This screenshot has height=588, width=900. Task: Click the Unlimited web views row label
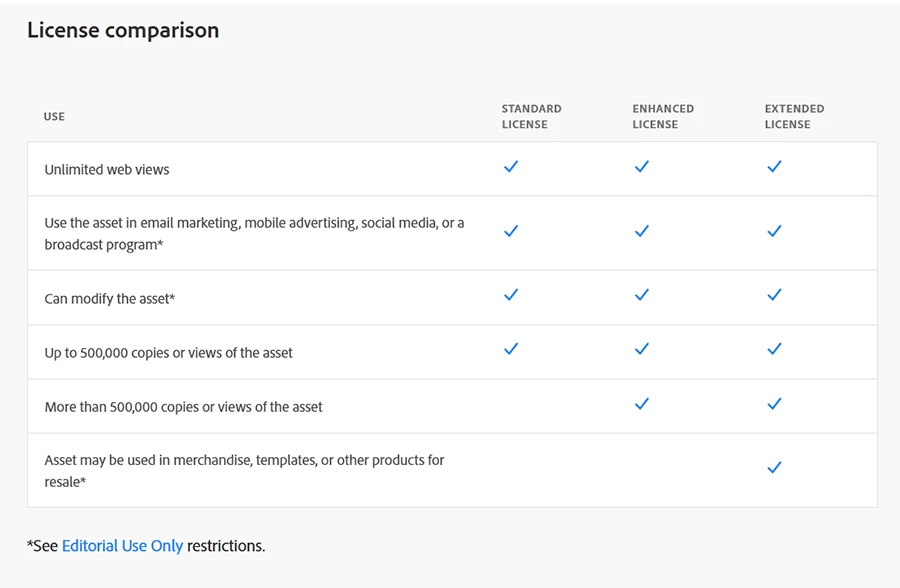[x=107, y=170]
